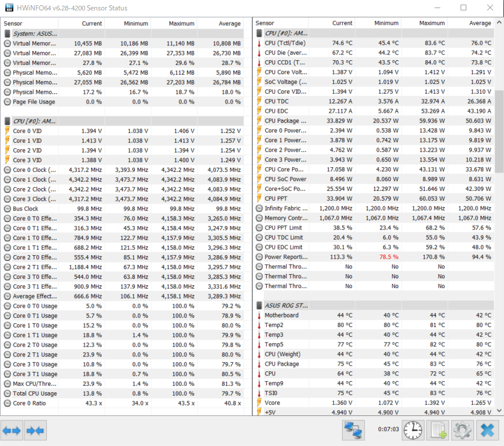Click the right Sensor column header
This screenshot has height=446, width=504.
(x=281, y=23)
